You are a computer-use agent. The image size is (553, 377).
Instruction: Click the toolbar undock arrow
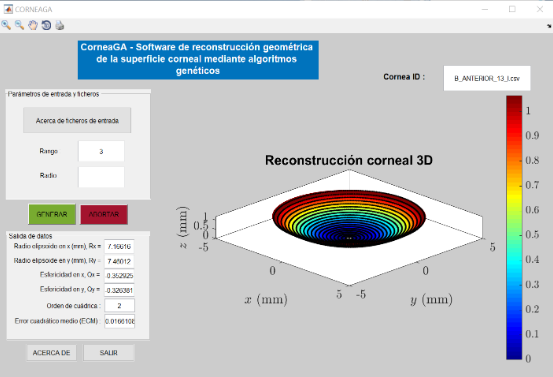(549, 26)
